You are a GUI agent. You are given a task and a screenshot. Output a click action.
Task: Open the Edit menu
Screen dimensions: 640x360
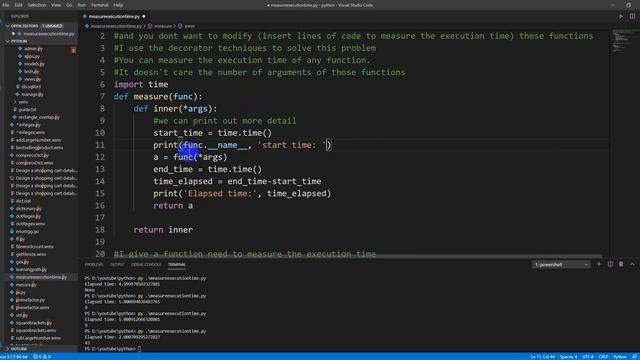tap(18, 5)
